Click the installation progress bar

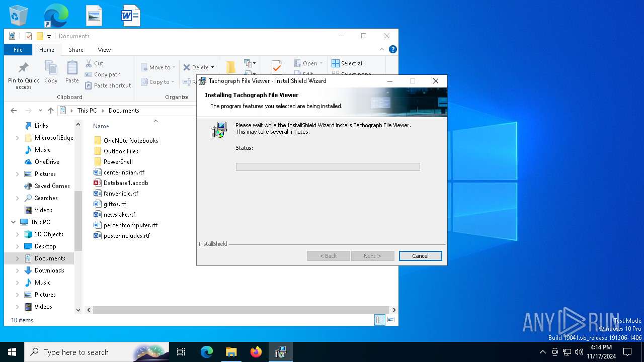[328, 167]
